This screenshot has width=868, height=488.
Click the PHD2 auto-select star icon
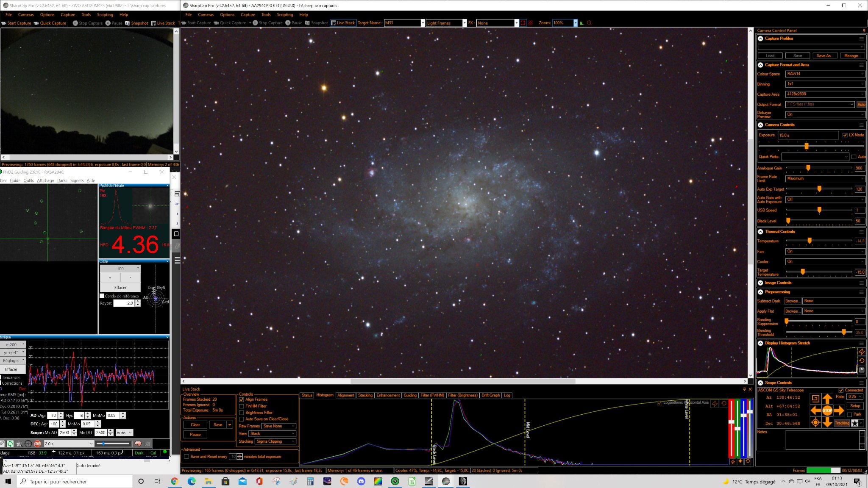coord(19,444)
